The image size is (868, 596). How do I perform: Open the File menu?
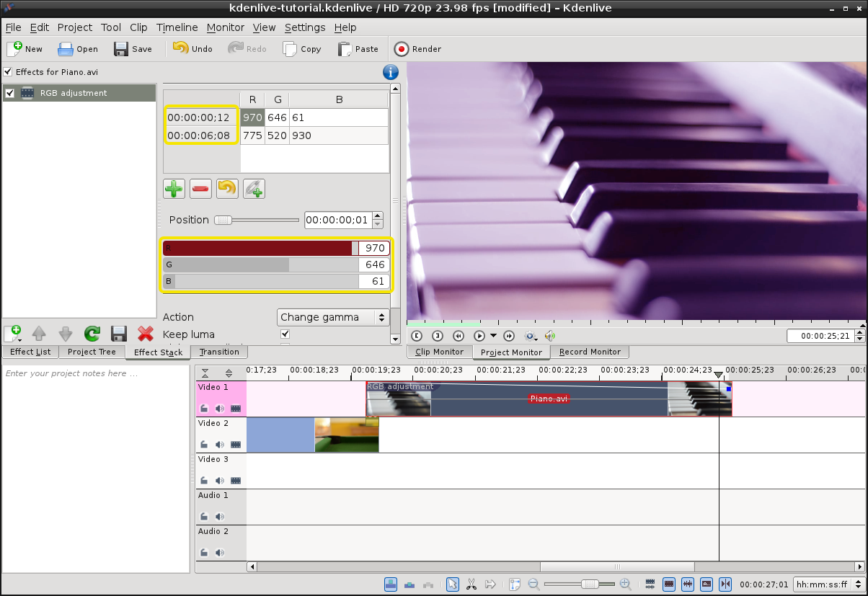pyautogui.click(x=13, y=27)
